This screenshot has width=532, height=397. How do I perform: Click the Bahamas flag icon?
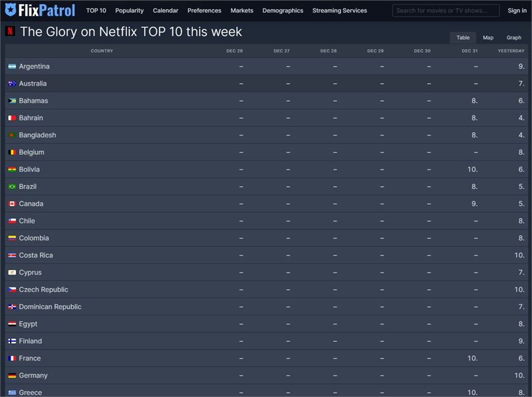coord(12,101)
